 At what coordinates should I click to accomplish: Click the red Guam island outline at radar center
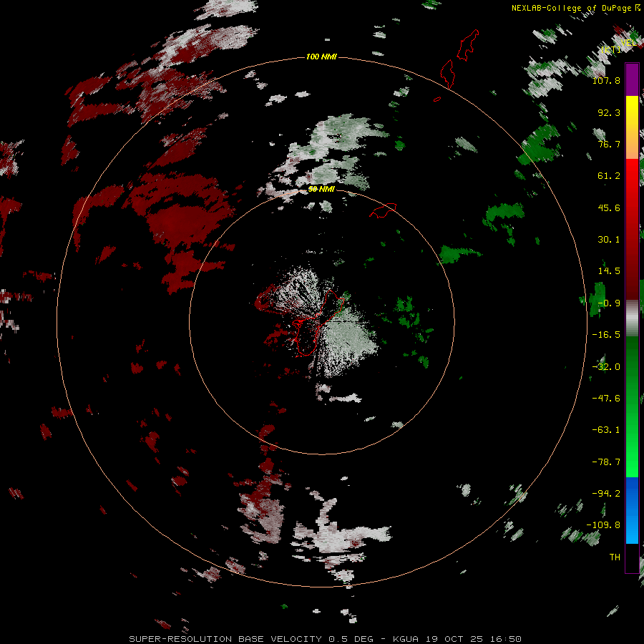point(318,324)
